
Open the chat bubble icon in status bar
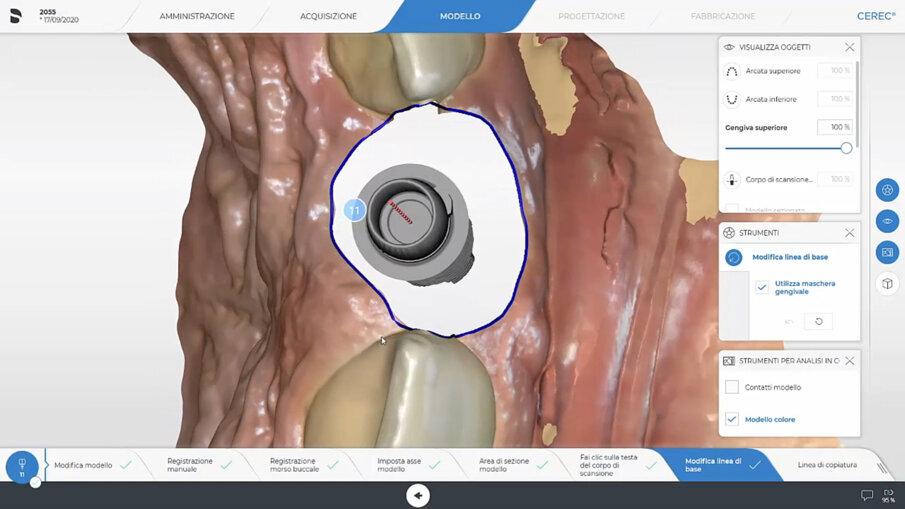867,495
